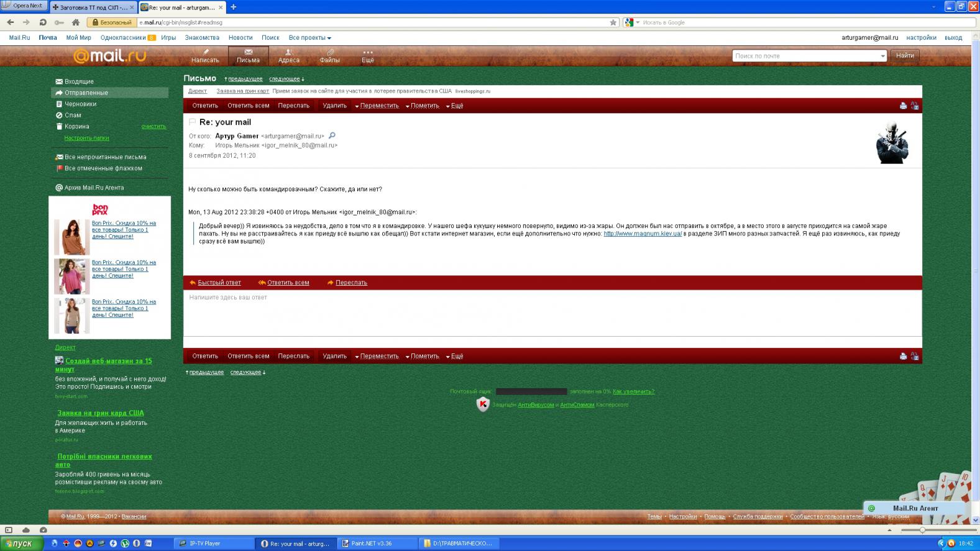Search letters from sender via magnifier icon
Image resolution: width=980 pixels, height=551 pixels.
coord(332,135)
